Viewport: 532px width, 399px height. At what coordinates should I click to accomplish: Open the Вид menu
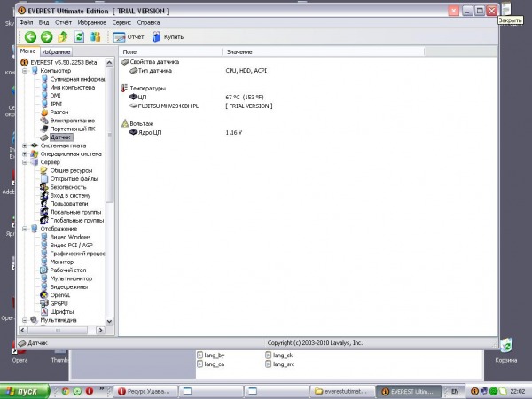[43, 23]
